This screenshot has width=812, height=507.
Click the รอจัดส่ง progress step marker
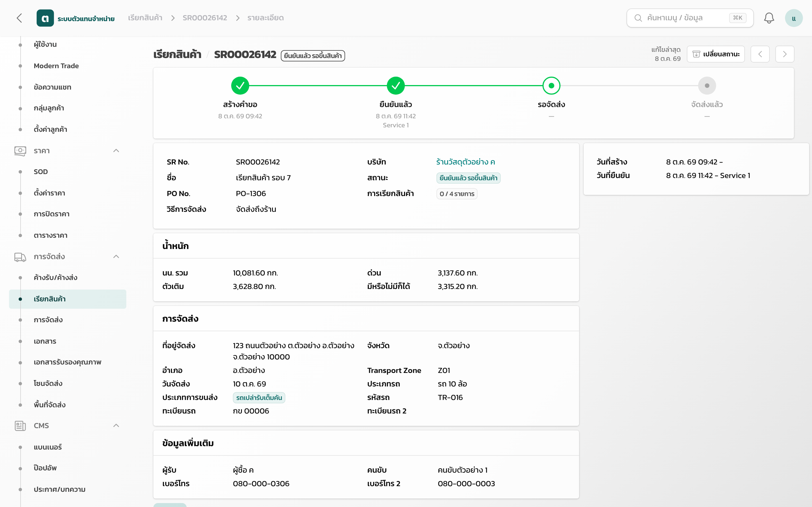point(551,86)
